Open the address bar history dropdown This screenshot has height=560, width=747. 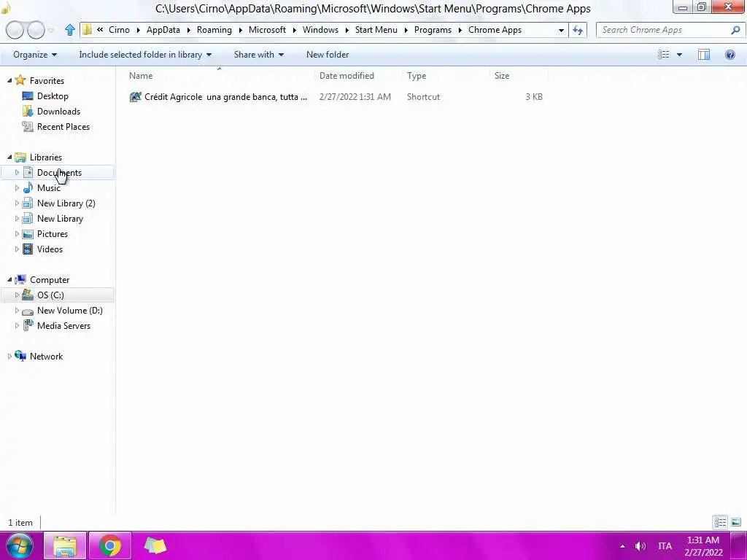pos(561,30)
